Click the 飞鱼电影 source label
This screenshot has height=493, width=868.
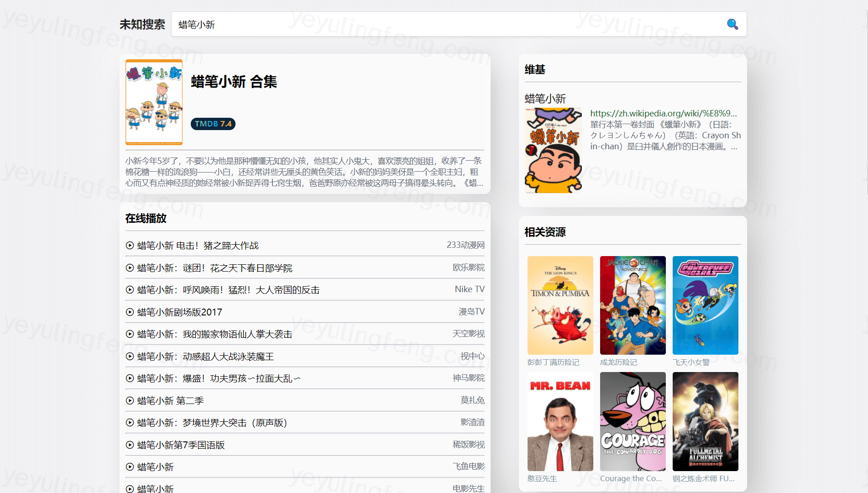point(469,467)
